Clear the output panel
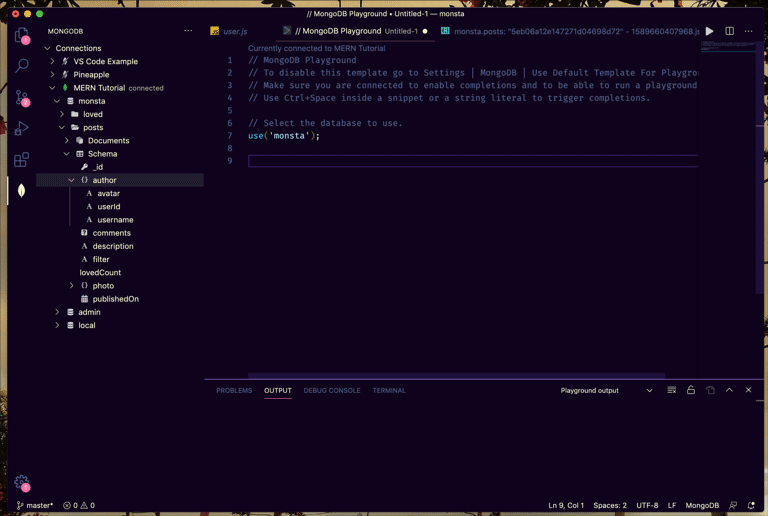 click(x=672, y=390)
